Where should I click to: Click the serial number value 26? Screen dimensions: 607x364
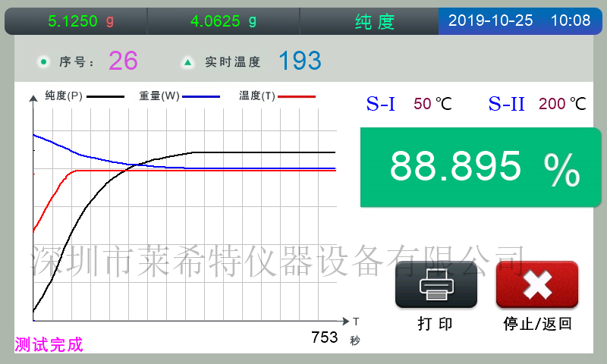pos(123,61)
